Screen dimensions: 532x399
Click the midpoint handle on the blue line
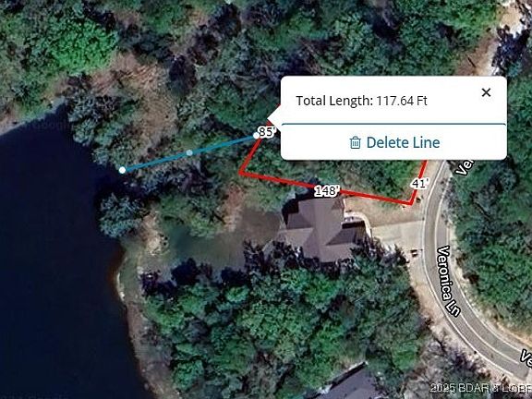pyautogui.click(x=189, y=153)
